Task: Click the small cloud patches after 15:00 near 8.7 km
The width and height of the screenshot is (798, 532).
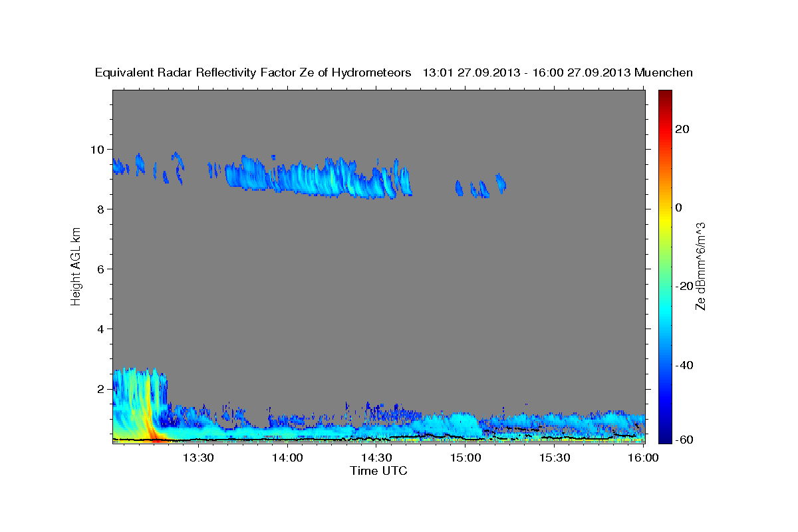Action: pos(481,186)
